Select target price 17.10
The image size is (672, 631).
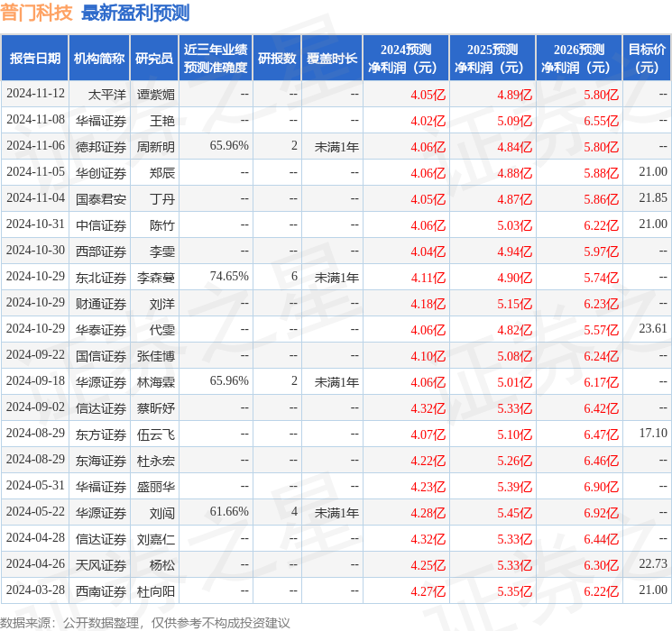(653, 433)
